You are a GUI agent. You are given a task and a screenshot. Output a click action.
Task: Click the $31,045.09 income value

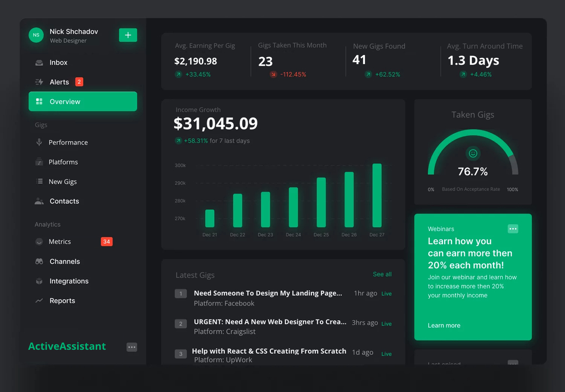[215, 124]
